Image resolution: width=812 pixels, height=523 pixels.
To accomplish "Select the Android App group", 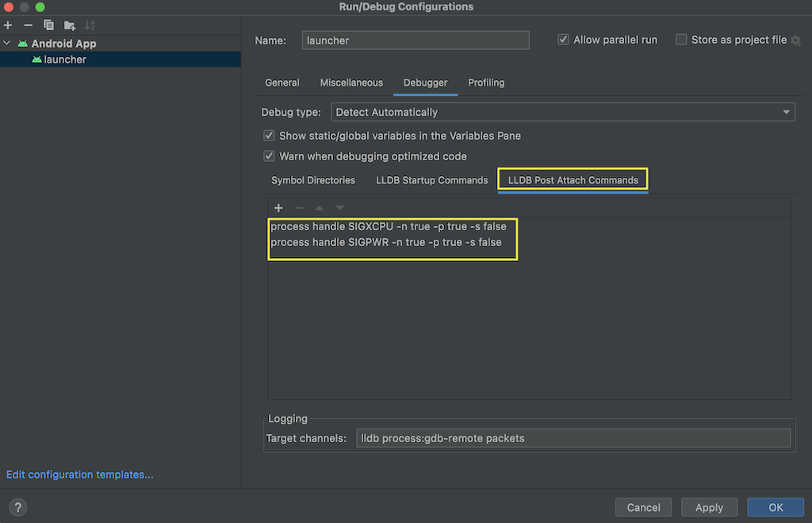I will tap(63, 44).
